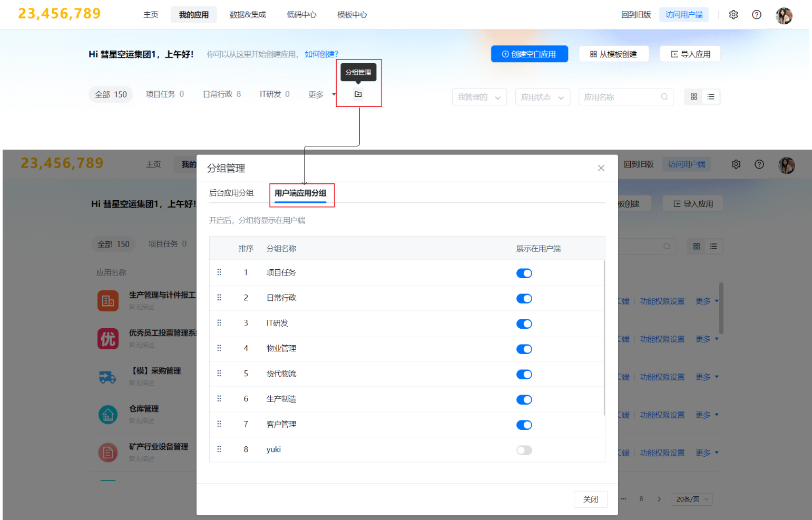Viewport: 812px width, 520px height.
Task: Switch to grid view icon
Action: pyautogui.click(x=693, y=97)
